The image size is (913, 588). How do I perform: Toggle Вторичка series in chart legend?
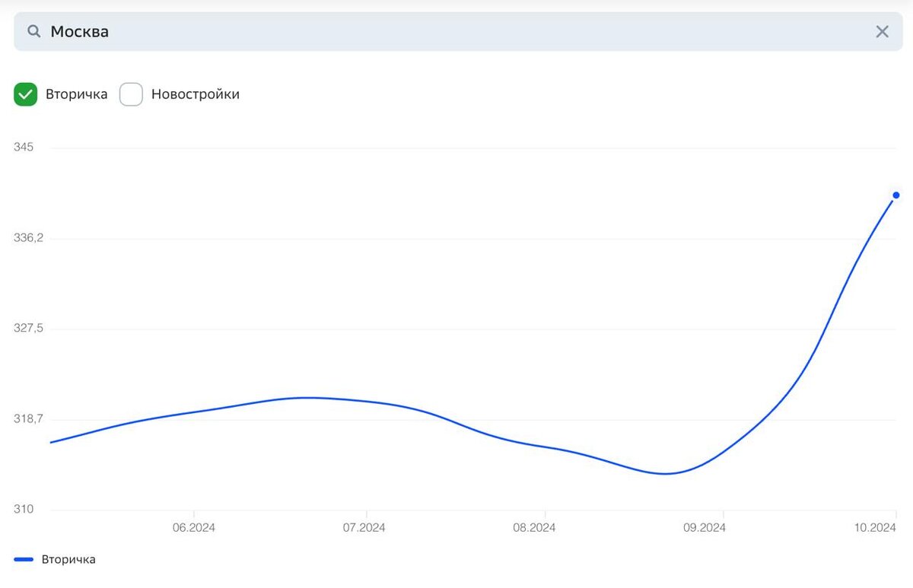pos(68,560)
